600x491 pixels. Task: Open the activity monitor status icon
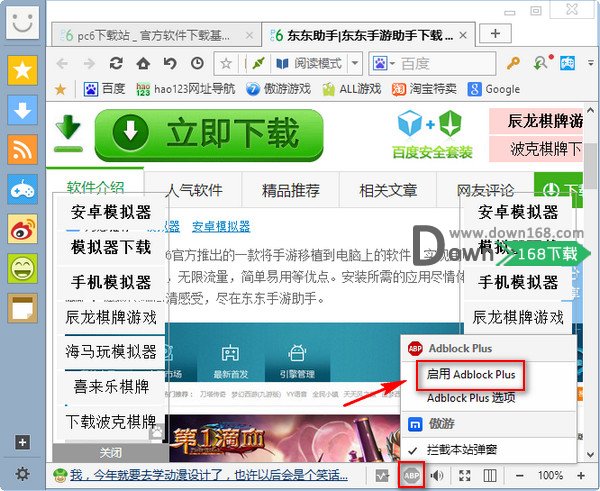pyautogui.click(x=382, y=476)
